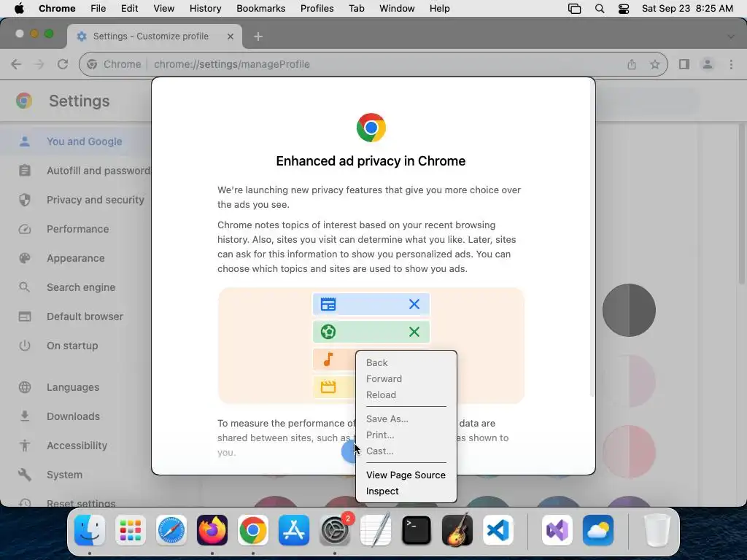747x560 pixels.
Task: Go back with the browser back arrow
Action: coord(16,64)
